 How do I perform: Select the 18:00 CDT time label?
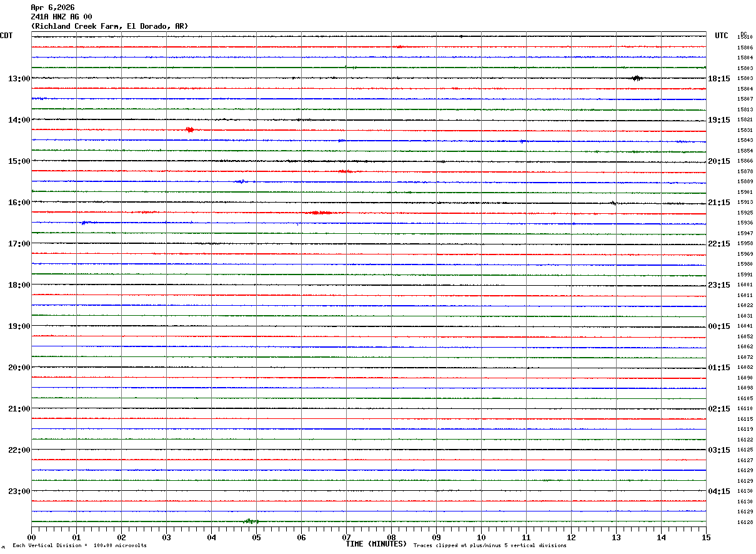(19, 285)
